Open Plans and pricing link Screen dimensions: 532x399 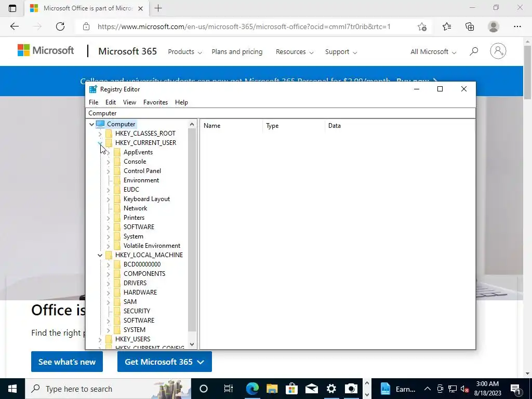coord(237,52)
